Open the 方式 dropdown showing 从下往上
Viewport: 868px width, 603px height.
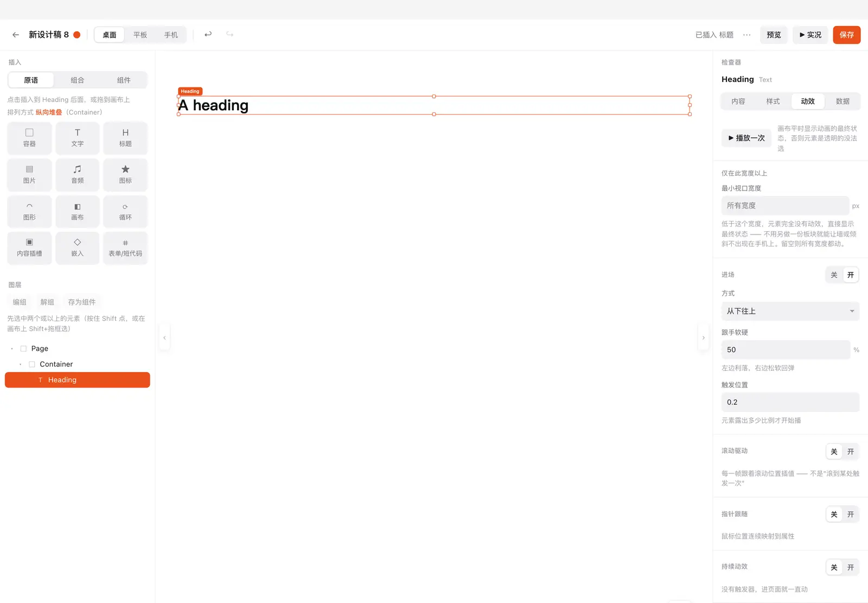point(790,311)
